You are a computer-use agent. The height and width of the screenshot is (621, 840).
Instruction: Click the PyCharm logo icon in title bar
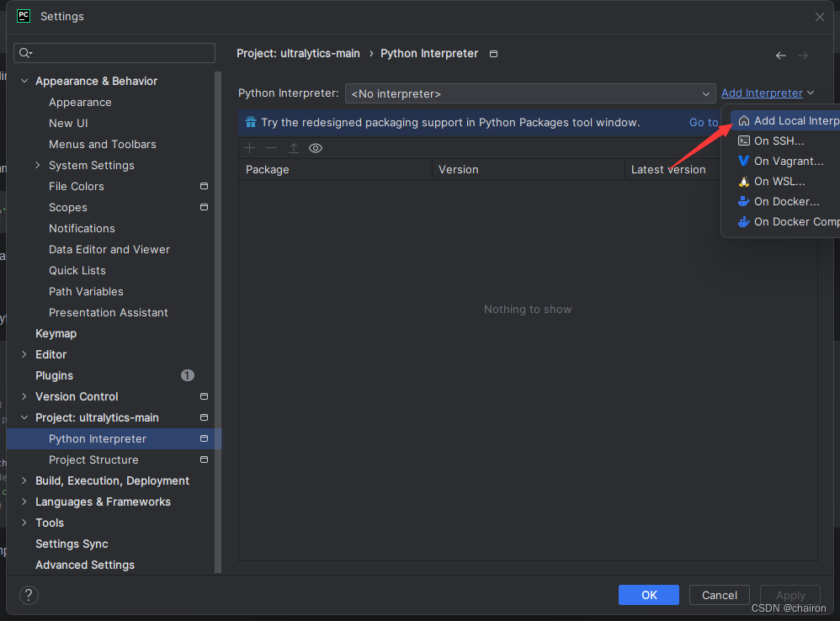coord(24,16)
